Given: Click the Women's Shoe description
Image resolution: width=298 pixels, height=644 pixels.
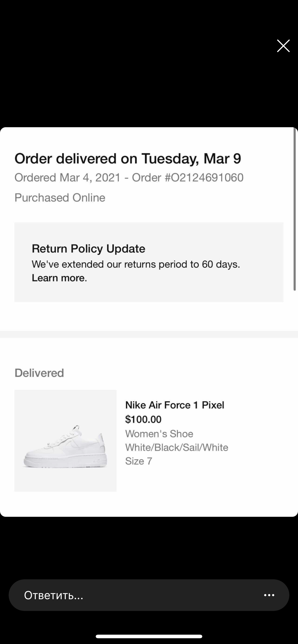Looking at the screenshot, I should (159, 433).
